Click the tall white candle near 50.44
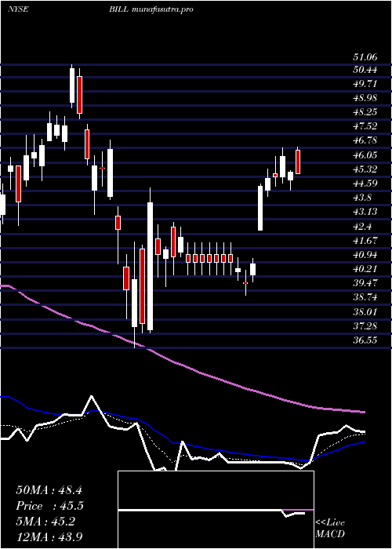This screenshot has width=392, height=549. click(72, 85)
